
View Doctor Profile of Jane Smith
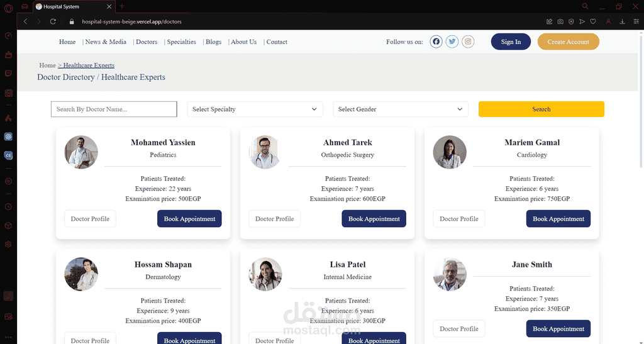coord(458,329)
